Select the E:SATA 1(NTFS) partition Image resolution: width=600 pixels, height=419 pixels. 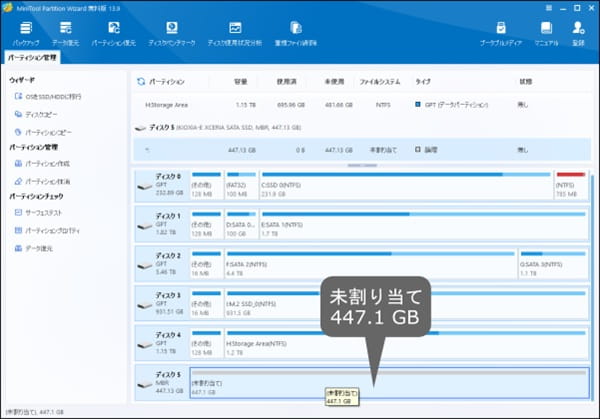click(424, 225)
